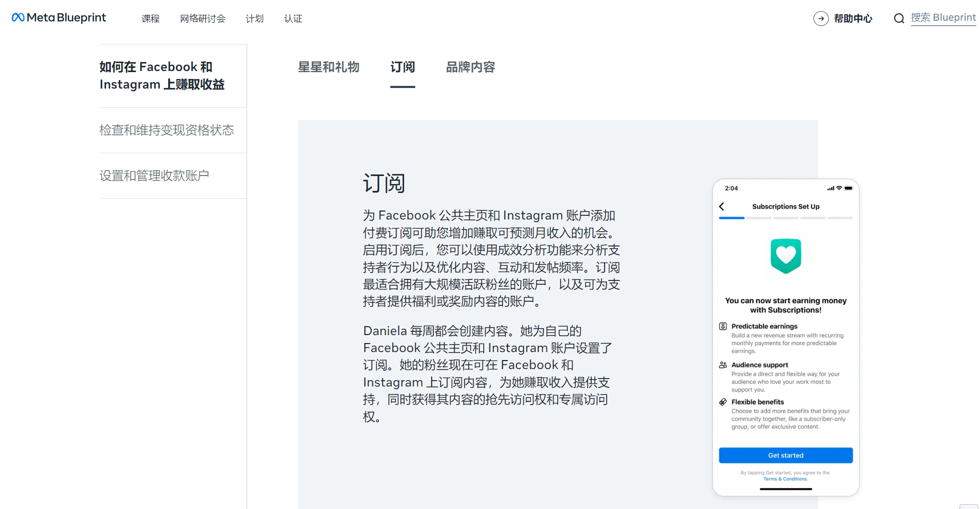Click the 帮助中心 link

click(x=853, y=18)
